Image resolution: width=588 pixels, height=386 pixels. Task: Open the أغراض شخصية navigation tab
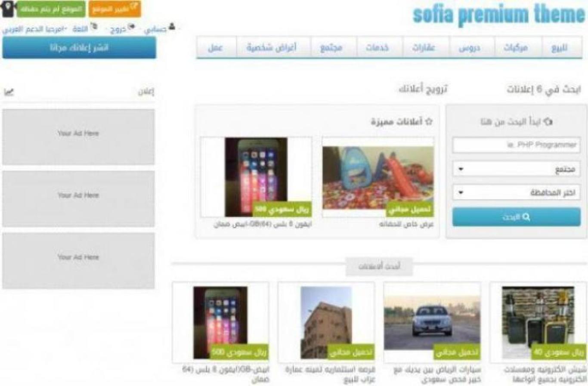(271, 47)
